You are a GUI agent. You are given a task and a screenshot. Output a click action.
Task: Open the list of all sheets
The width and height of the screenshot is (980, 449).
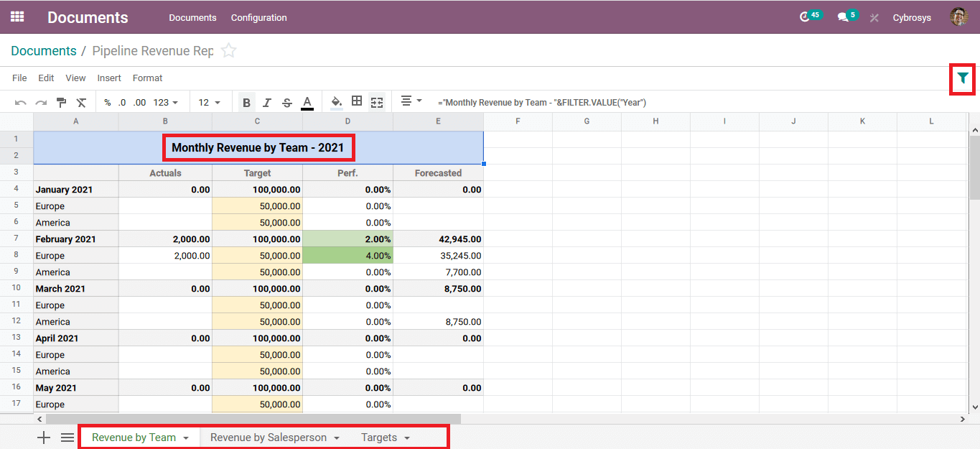pos(67,438)
